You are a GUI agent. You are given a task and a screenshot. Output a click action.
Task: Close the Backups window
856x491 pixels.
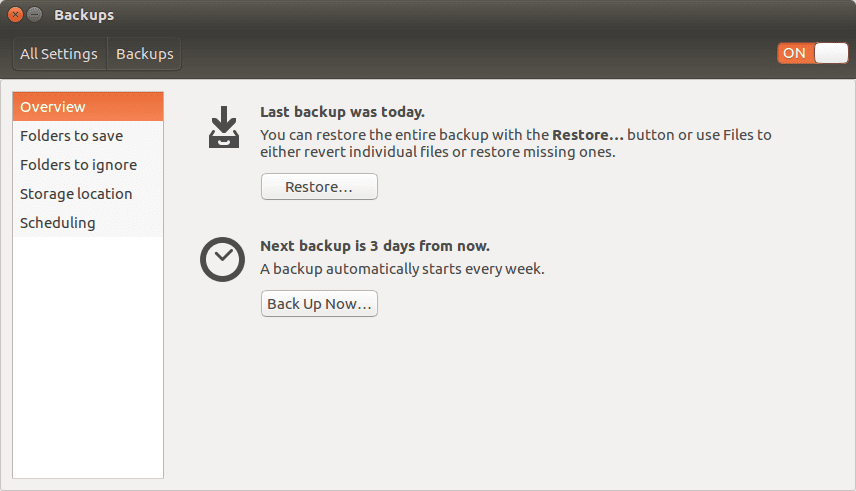coord(16,15)
